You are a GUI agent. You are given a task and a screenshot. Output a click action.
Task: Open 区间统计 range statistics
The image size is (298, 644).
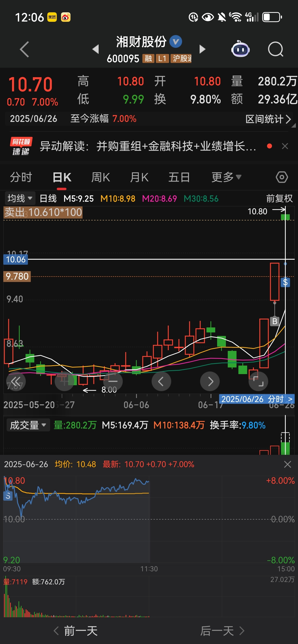coord(268,119)
